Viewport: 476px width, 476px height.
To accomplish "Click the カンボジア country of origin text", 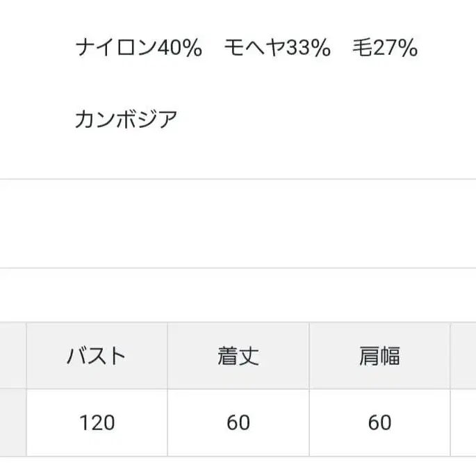I will coord(126,120).
